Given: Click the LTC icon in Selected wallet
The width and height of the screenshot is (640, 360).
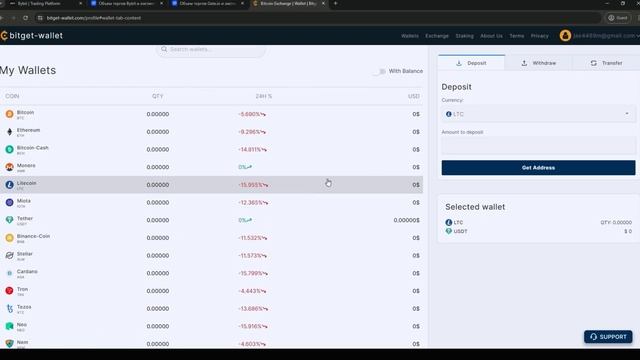Looking at the screenshot, I should [x=449, y=222].
